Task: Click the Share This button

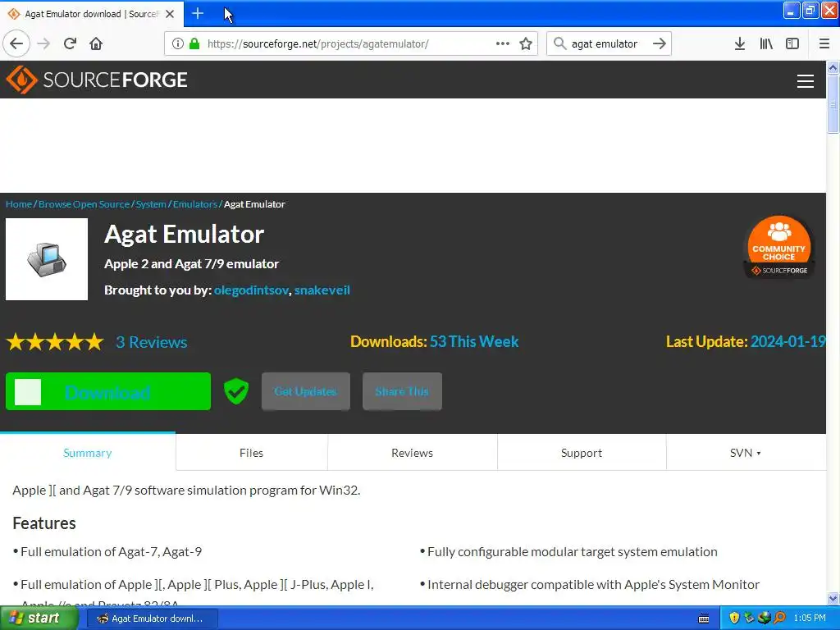Action: [x=402, y=391]
